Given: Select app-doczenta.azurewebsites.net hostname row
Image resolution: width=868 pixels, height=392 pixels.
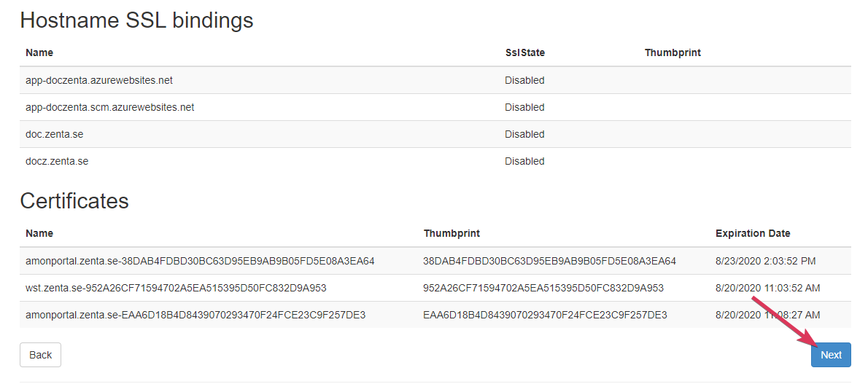Looking at the screenshot, I should pos(99,80).
